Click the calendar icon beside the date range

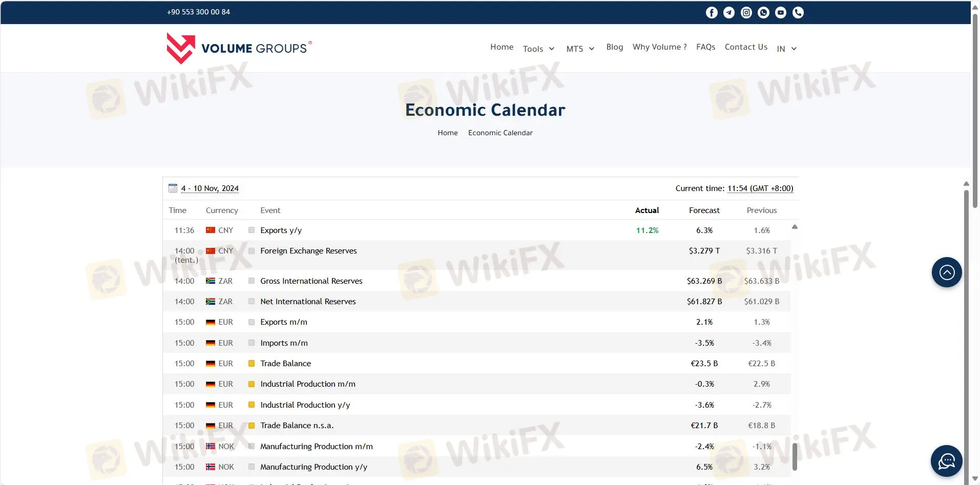(173, 188)
